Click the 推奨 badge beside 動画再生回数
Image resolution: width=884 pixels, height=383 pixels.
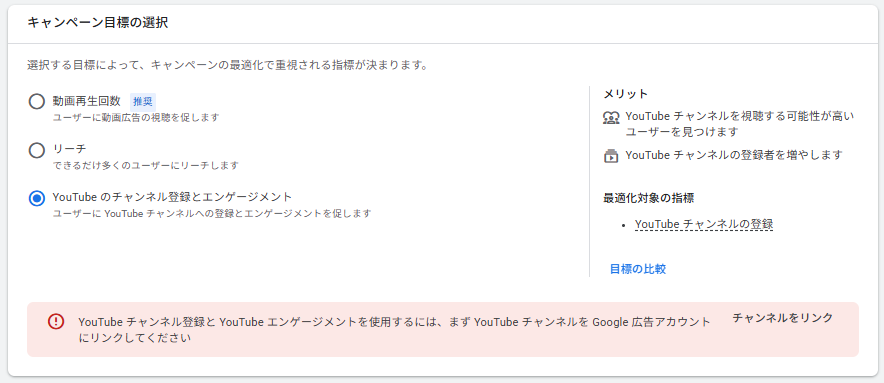(143, 102)
